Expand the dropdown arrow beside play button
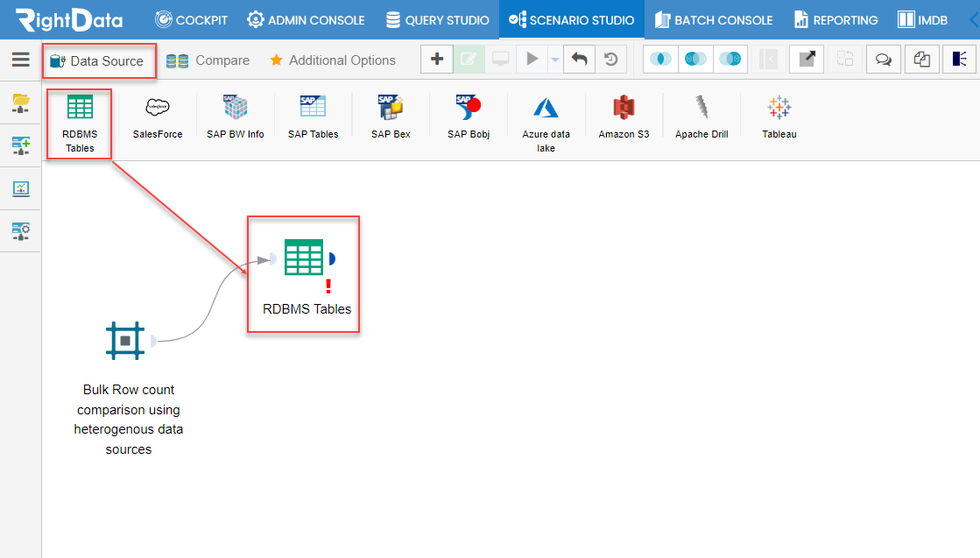Screen dimensions: 980x558 555,60
